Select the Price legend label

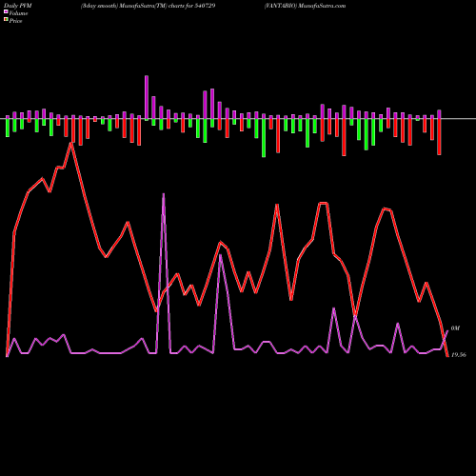pos(15,21)
